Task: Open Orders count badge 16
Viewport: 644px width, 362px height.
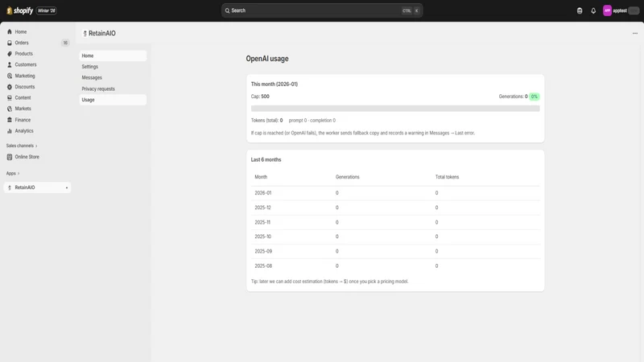Action: [65, 43]
